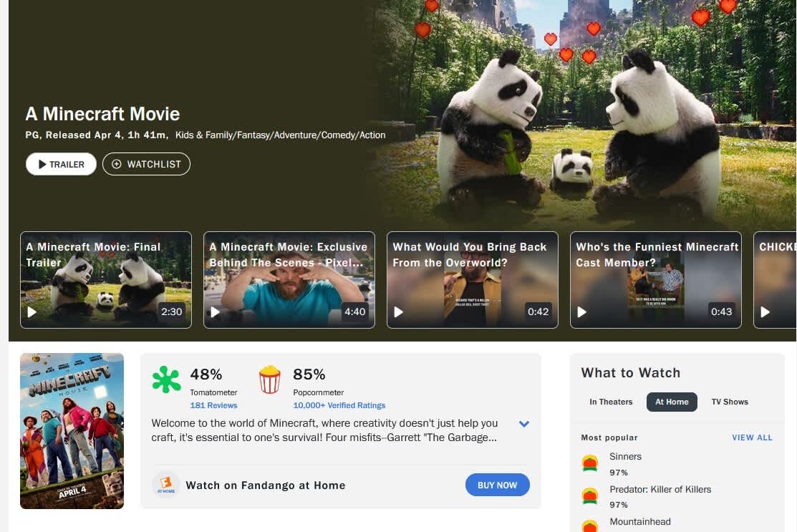Play icon on Final Trailer video card
This screenshot has height=532, width=797.
click(x=32, y=312)
